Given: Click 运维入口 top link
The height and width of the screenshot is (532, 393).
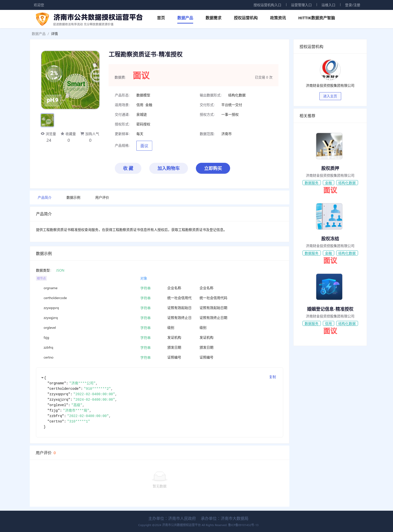Looking at the screenshot, I should [328, 5].
